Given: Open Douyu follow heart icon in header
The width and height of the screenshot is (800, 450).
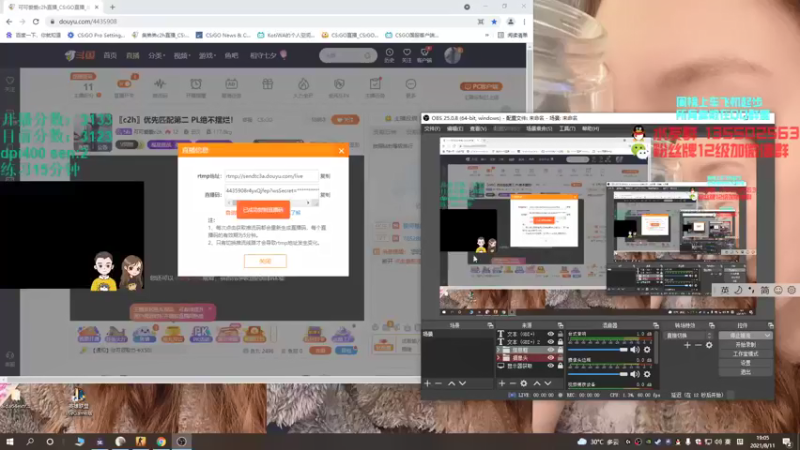Looking at the screenshot, I should [x=407, y=55].
